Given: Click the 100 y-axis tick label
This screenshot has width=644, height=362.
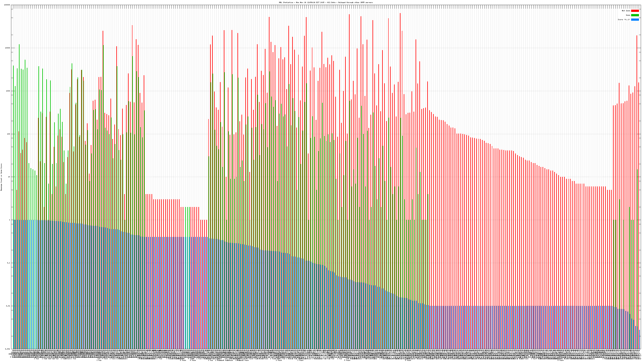Looking at the screenshot, I should click(x=8, y=134).
